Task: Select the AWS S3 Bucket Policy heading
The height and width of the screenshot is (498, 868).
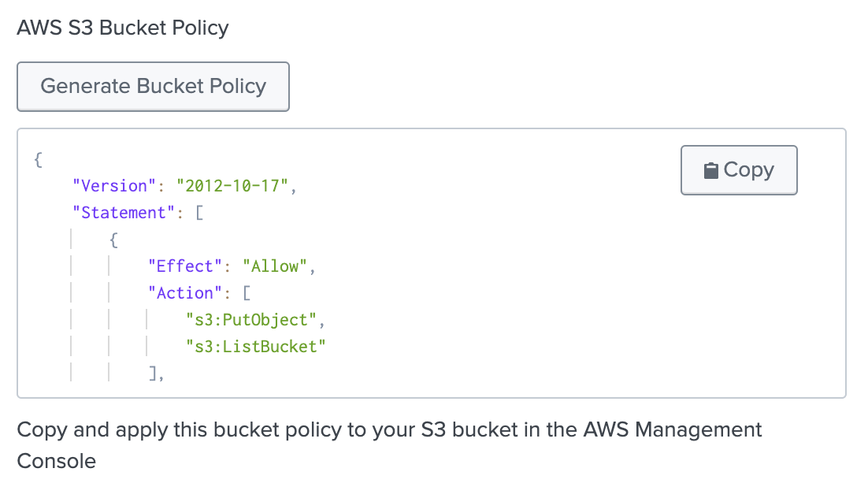Action: [x=122, y=28]
